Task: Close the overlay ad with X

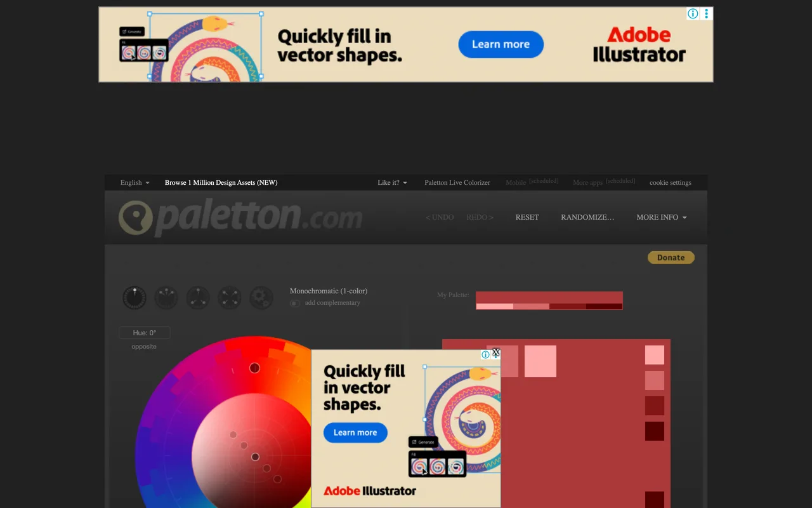Action: (x=496, y=353)
